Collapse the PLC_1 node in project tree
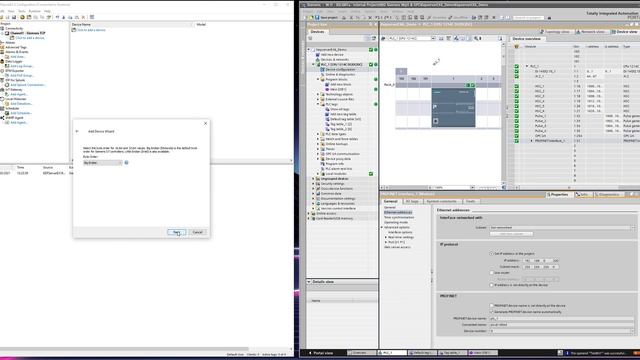Image resolution: width=640 pixels, height=360 pixels. [313, 64]
